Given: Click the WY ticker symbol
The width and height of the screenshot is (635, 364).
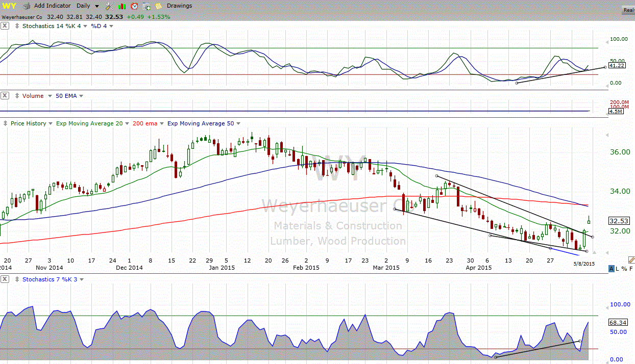Looking at the screenshot, I should 10,6.
